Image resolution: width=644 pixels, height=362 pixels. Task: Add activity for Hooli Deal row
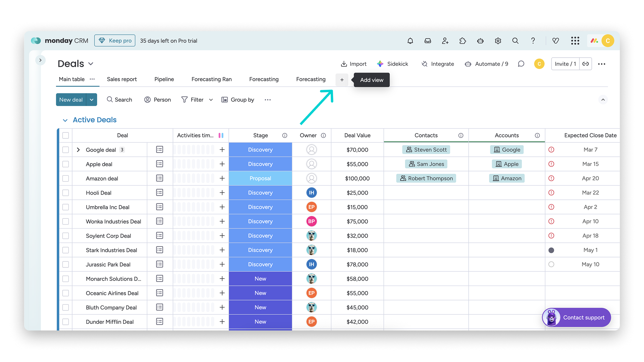[222, 193]
